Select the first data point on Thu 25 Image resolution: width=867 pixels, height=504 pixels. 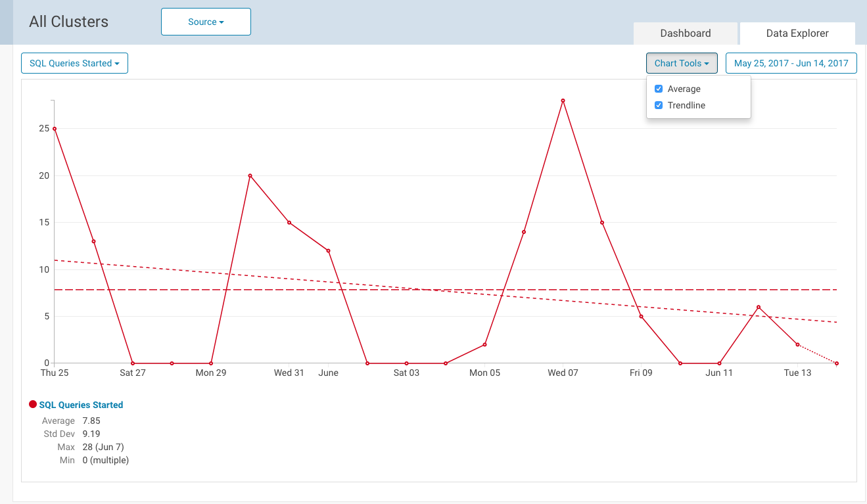(55, 129)
